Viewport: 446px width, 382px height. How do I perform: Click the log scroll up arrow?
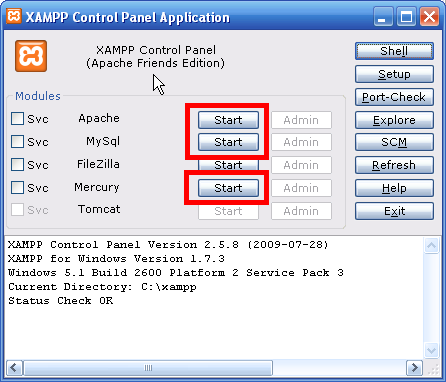coord(432,246)
